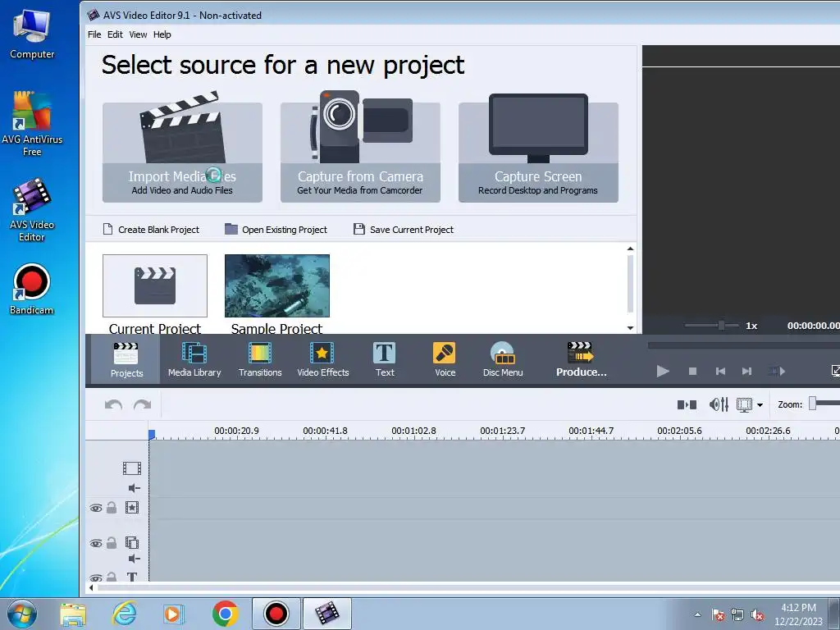Expand timeline view options dropdown arrow

(x=760, y=405)
